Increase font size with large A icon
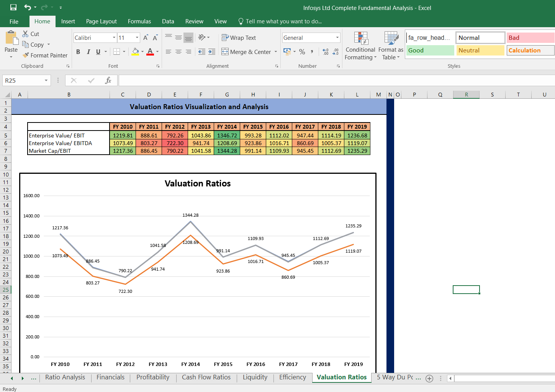 (146, 38)
